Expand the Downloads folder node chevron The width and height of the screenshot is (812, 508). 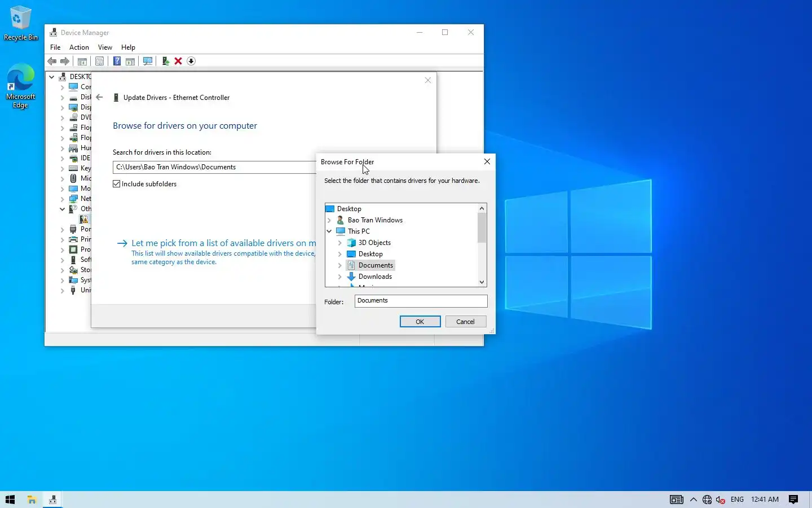(340, 277)
